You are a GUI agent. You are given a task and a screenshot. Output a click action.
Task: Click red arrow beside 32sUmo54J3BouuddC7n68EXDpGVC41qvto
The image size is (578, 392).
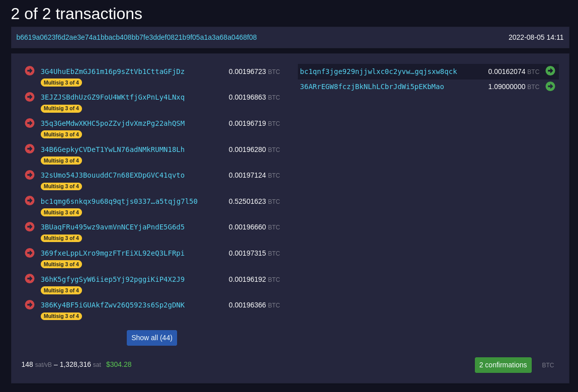point(30,175)
